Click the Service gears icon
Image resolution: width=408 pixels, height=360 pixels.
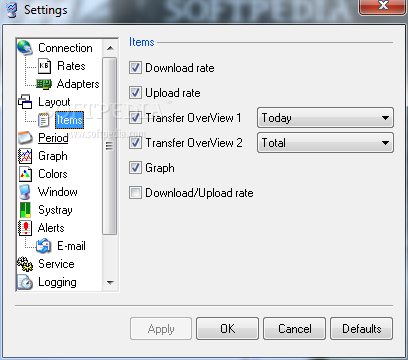[25, 264]
